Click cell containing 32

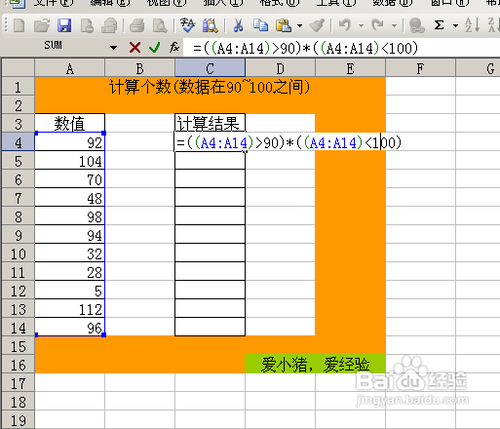70,254
